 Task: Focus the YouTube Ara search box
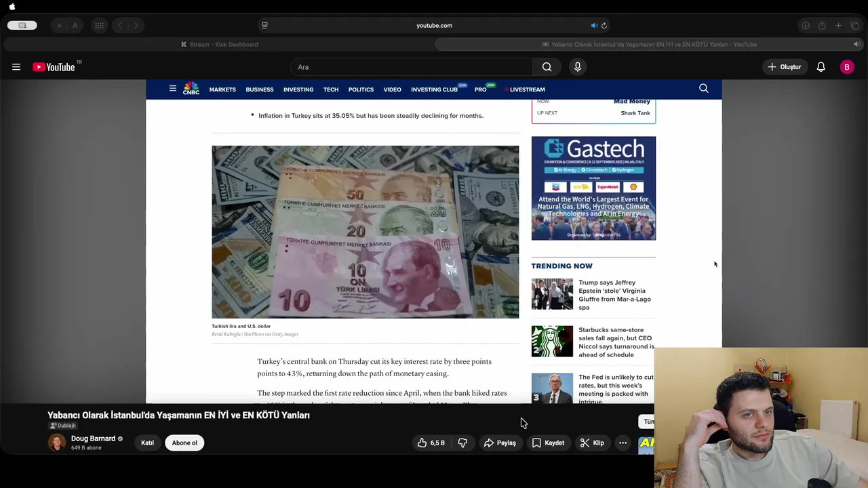coord(412,67)
